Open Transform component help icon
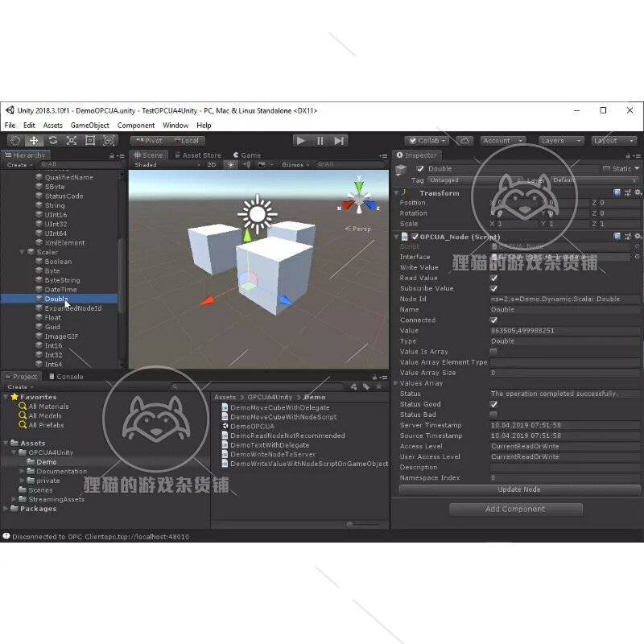 [x=617, y=192]
